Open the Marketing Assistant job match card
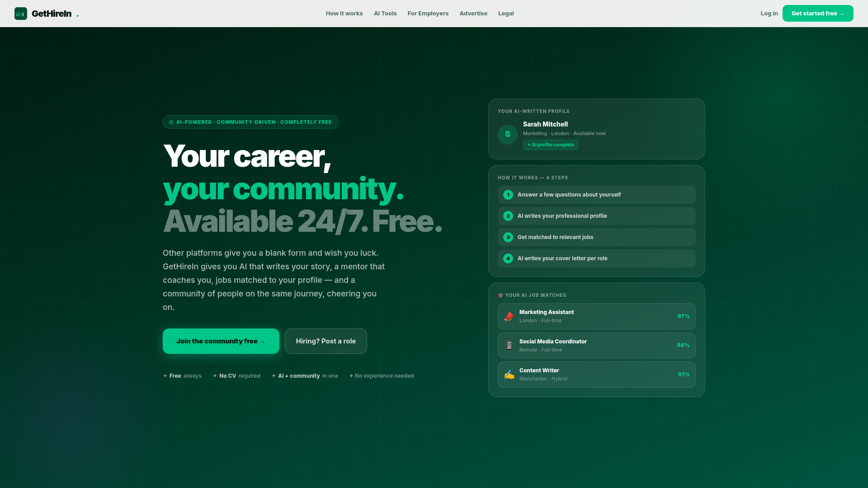The height and width of the screenshot is (488, 868). 597,316
